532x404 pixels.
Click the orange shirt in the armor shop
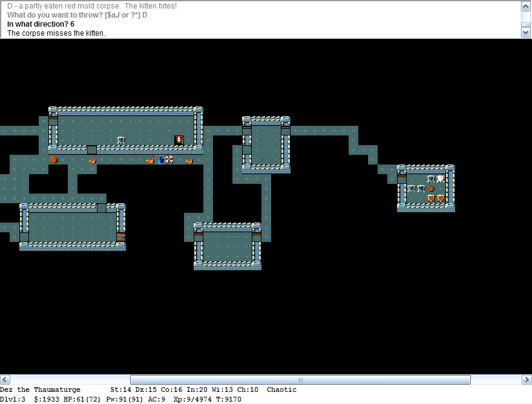tap(431, 189)
